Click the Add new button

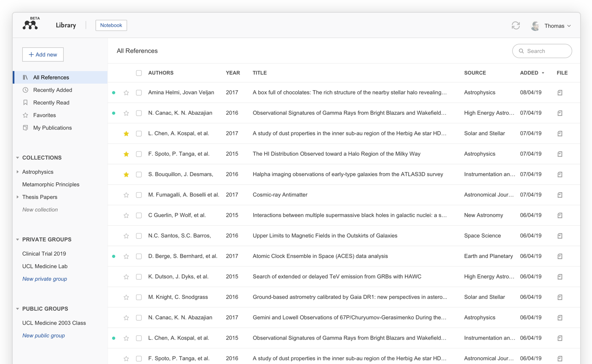coord(43,55)
